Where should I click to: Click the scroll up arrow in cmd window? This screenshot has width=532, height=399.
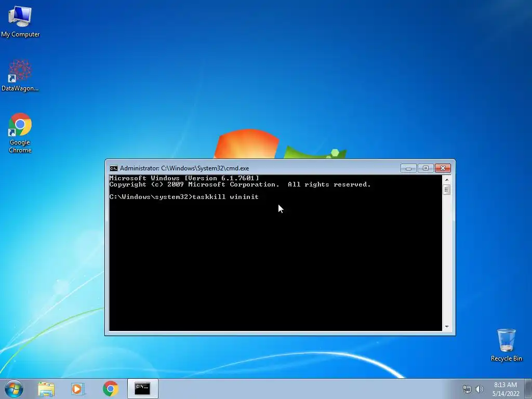point(446,179)
